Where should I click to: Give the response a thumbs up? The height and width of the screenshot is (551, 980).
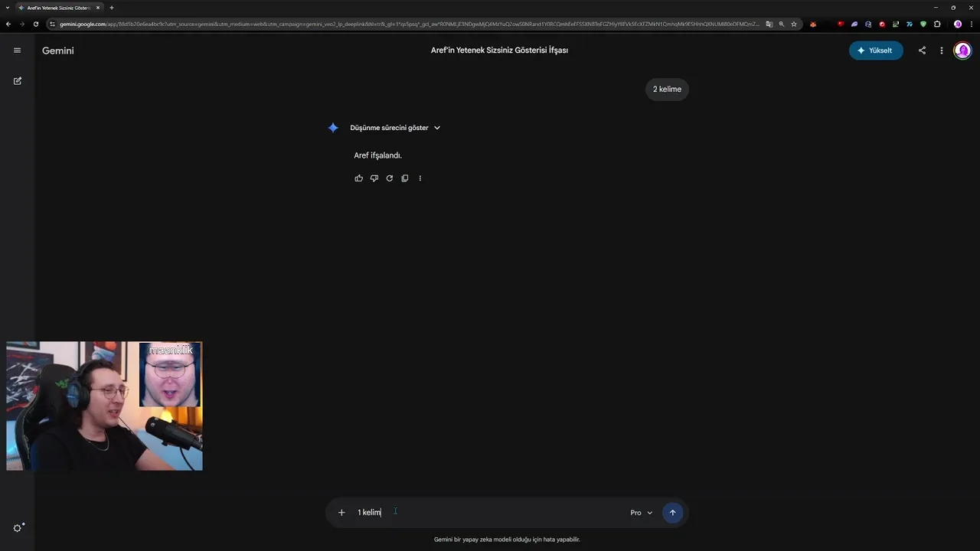358,178
